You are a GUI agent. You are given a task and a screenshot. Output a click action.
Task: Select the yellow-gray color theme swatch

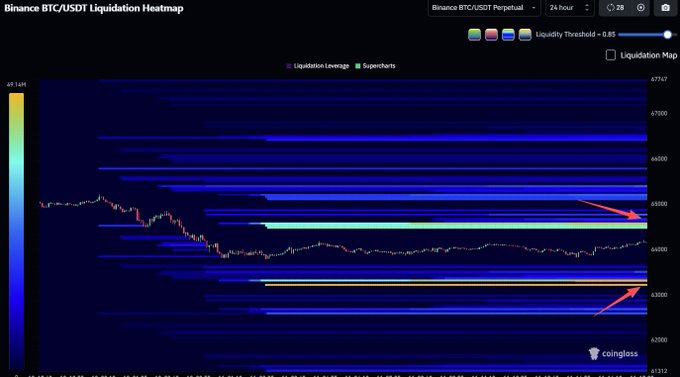tap(525, 35)
